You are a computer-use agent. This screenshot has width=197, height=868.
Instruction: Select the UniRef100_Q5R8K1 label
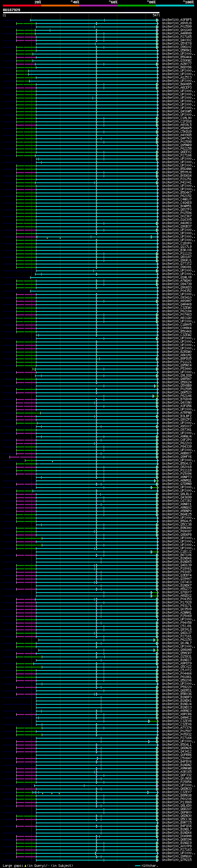(x=177, y=50)
